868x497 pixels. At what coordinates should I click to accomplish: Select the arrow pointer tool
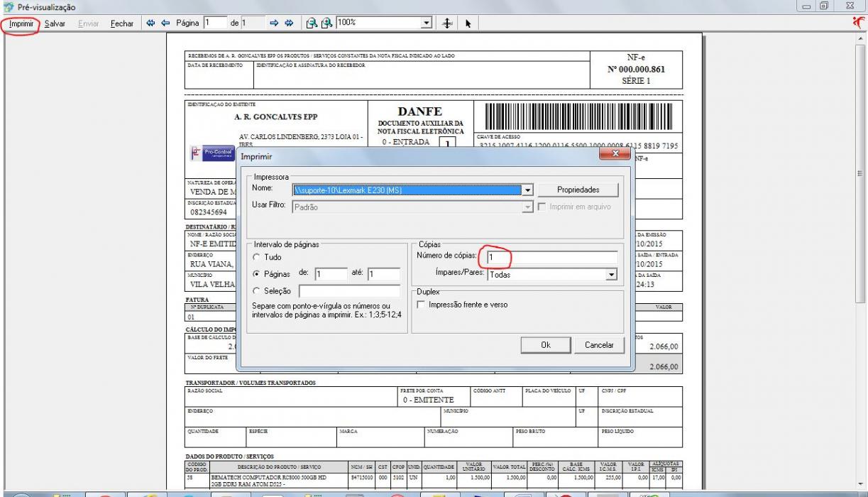click(x=468, y=23)
